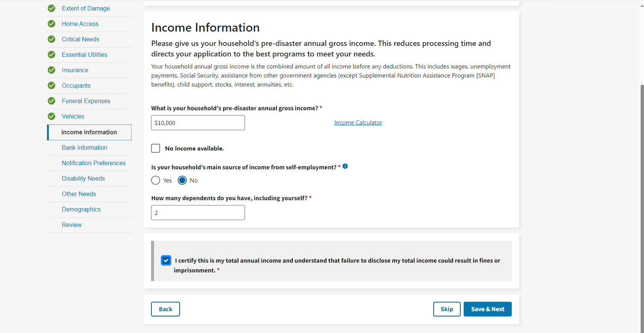
Task: Go to Bank Information section
Action: tap(85, 148)
